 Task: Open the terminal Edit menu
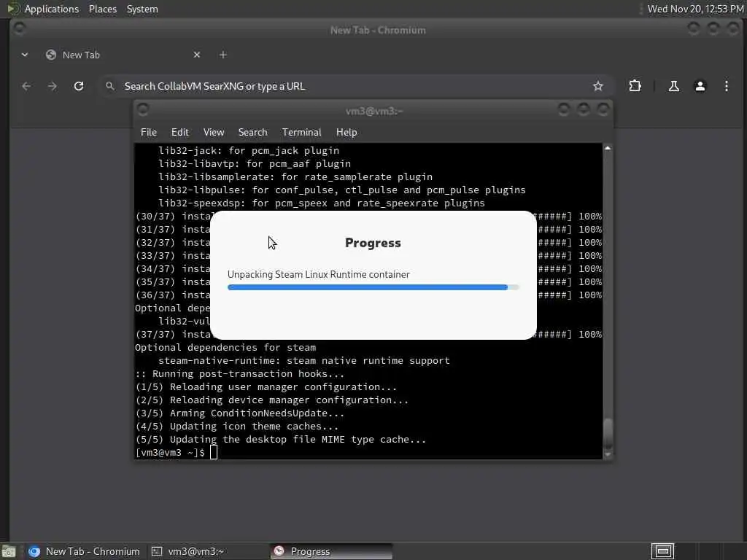[179, 133]
